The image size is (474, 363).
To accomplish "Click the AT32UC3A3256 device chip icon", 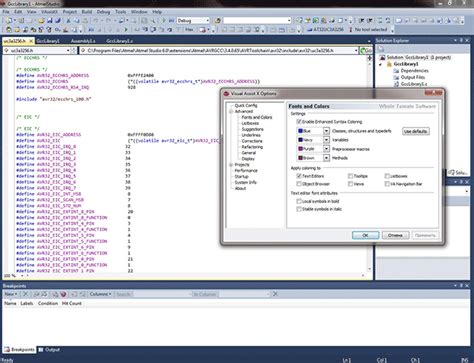I will pos(309,30).
